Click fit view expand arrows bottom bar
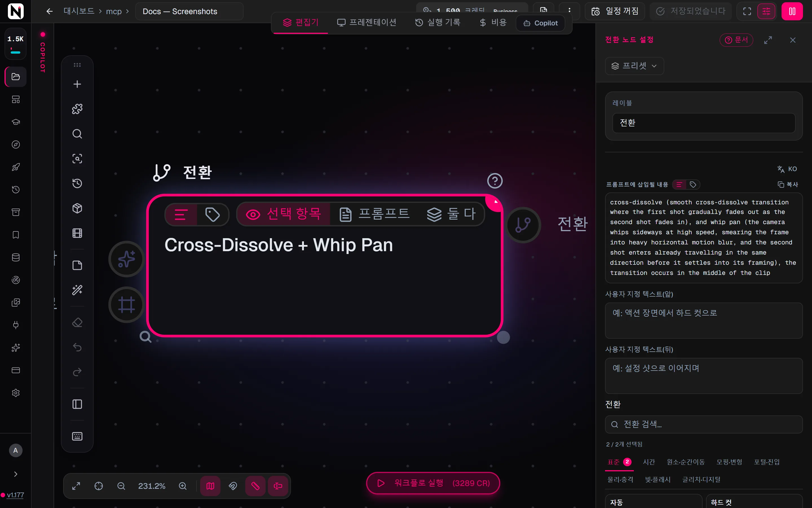812x508 pixels. point(76,486)
